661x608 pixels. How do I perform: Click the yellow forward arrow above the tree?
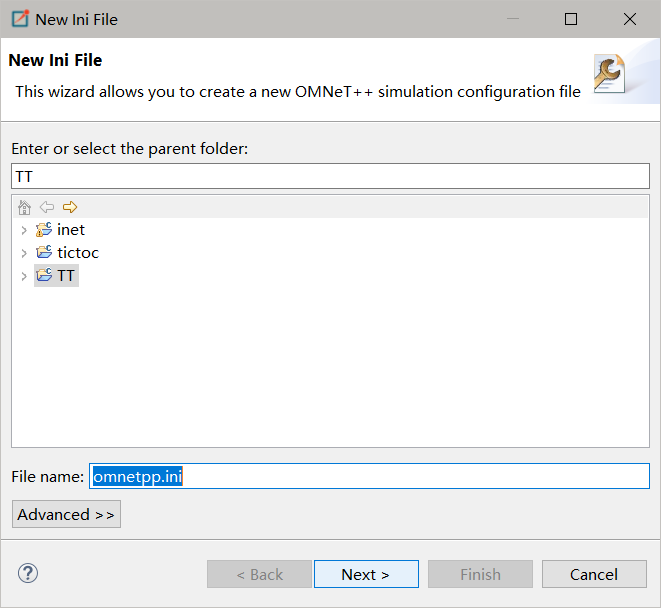coord(70,207)
